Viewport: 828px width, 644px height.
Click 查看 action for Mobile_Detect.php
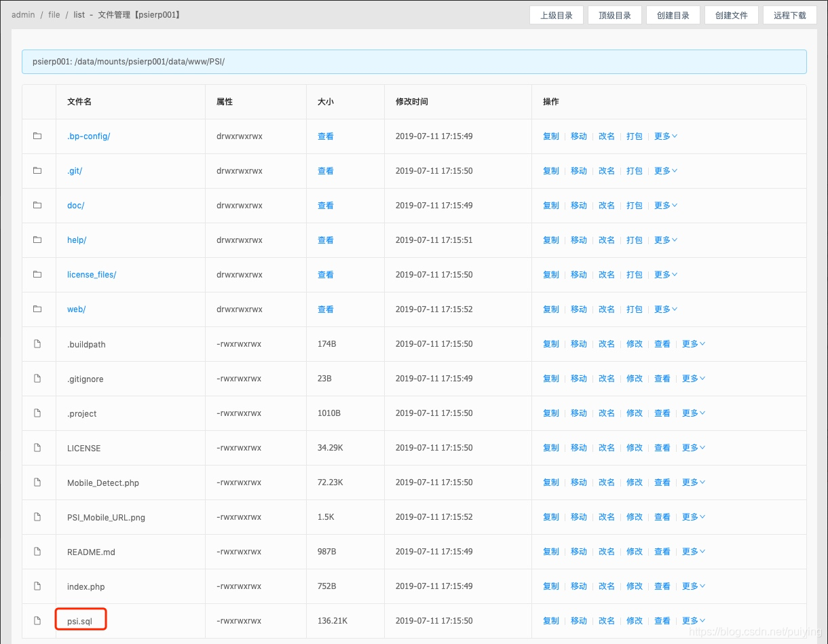662,482
